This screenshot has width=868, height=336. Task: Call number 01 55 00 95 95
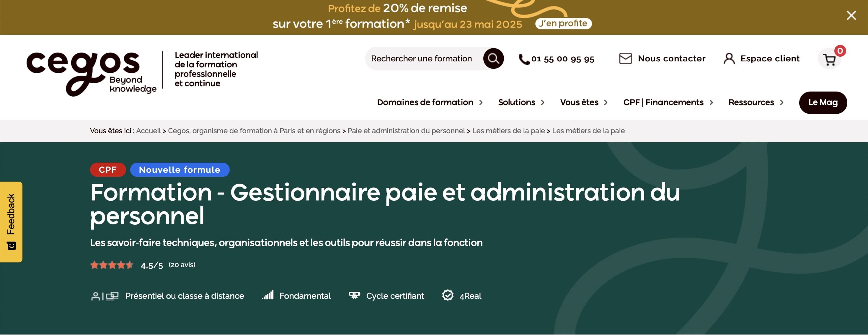[562, 59]
